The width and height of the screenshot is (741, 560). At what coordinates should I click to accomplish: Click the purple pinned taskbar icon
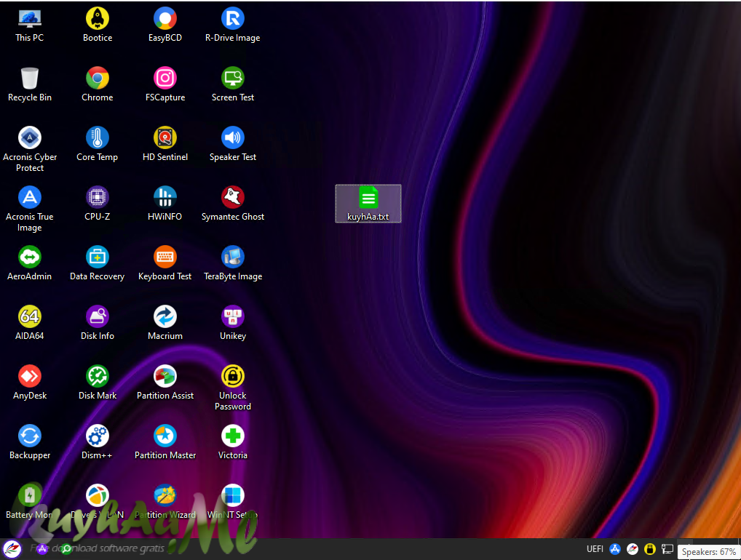point(42,548)
